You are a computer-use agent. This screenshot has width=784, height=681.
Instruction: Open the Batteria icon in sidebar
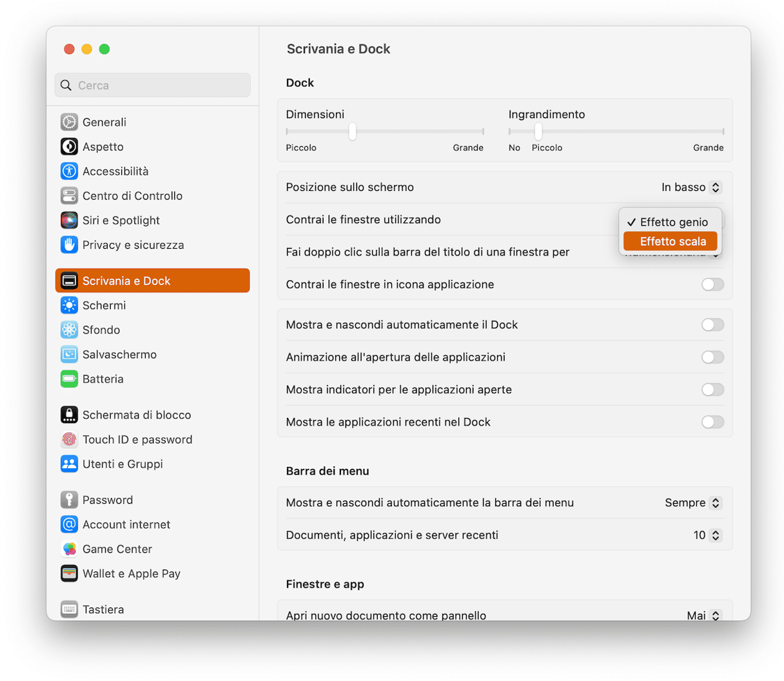(69, 379)
